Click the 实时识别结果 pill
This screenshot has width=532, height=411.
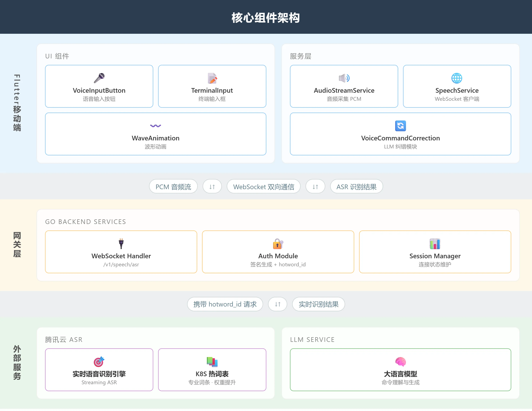pyautogui.click(x=318, y=304)
